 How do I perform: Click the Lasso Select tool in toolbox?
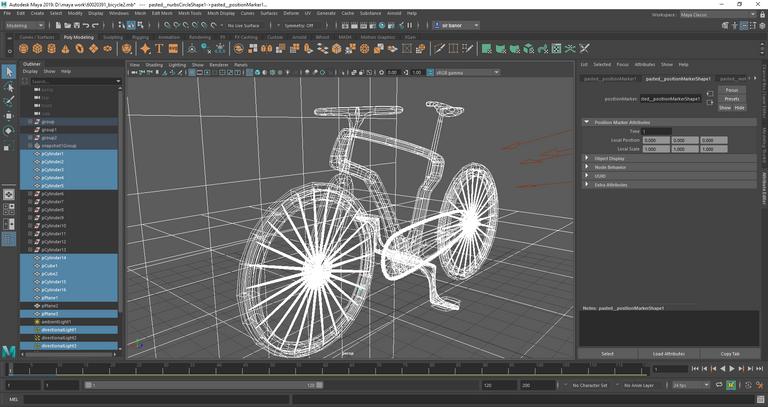[8, 88]
